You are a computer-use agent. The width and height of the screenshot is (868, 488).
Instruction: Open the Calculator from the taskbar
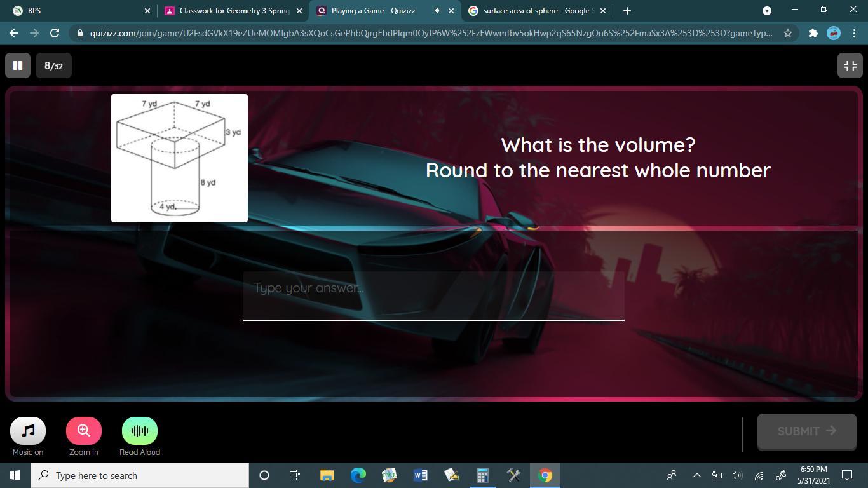point(482,475)
